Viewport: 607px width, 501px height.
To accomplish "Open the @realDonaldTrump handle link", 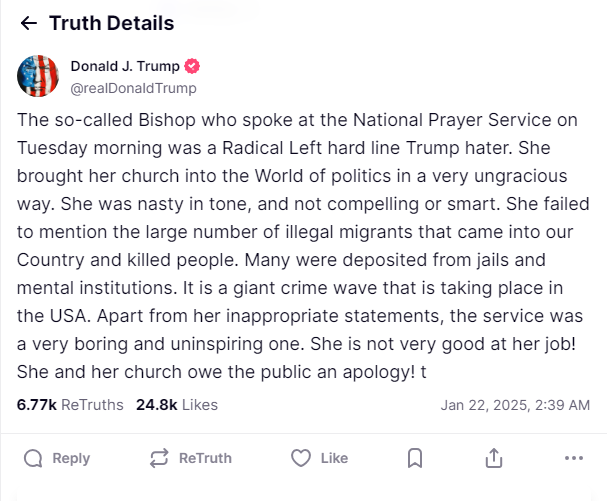I will pos(133,88).
